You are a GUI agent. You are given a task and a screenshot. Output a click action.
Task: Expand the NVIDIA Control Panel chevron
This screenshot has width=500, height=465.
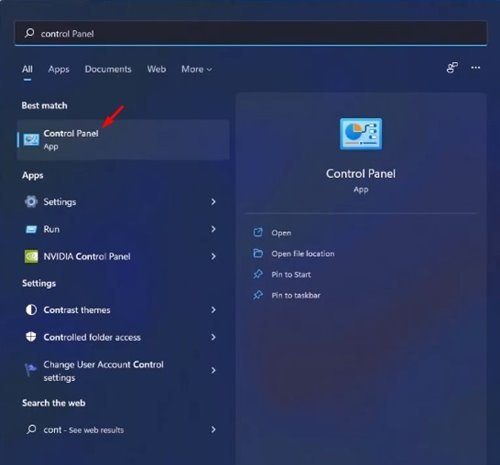(x=213, y=256)
